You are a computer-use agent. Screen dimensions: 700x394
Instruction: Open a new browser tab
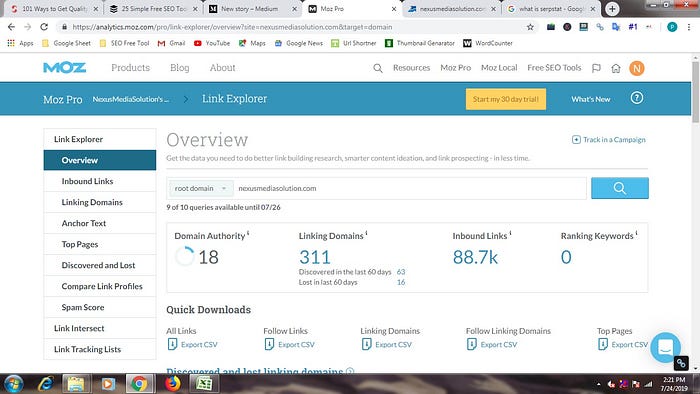click(x=612, y=8)
